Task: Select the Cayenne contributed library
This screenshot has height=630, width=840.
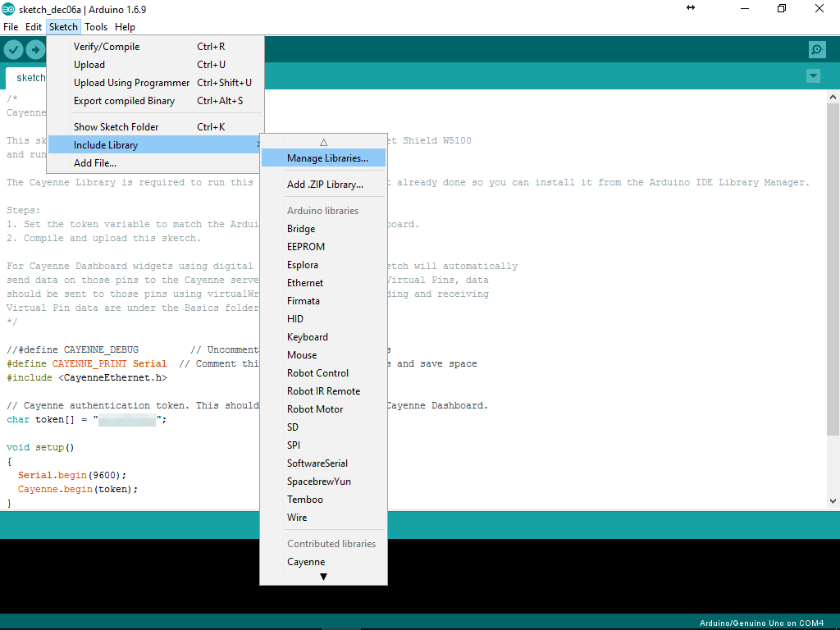Action: [306, 561]
